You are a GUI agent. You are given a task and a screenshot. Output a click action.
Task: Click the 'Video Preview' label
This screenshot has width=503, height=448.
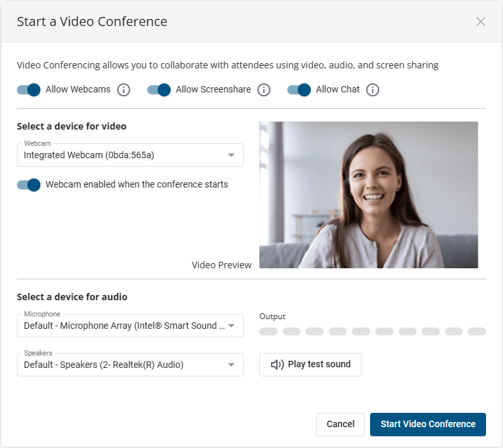point(222,265)
